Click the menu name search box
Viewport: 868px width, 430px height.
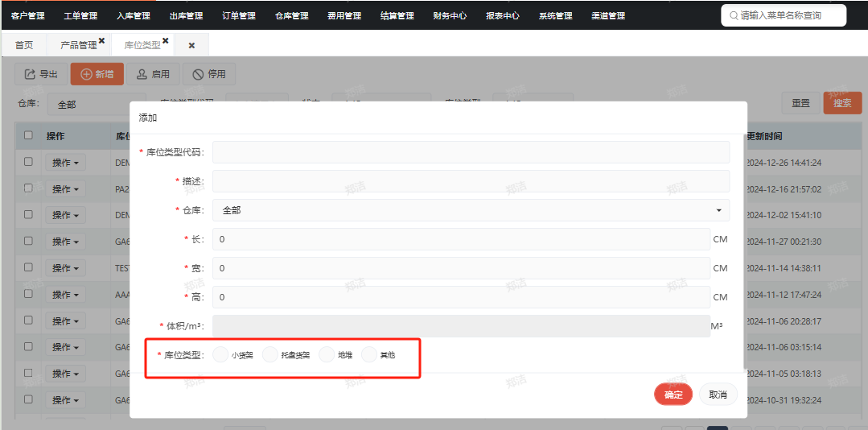point(784,15)
